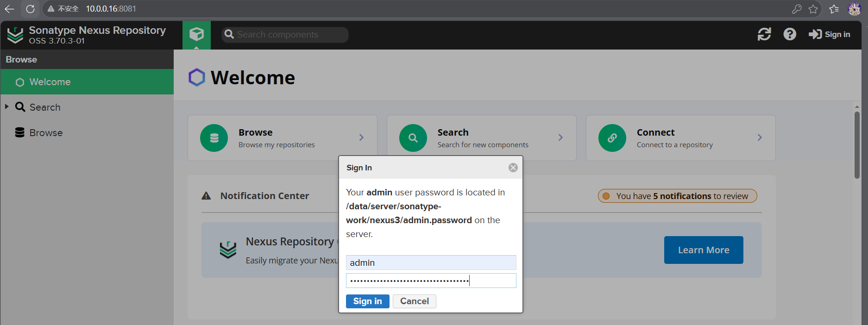Viewport: 868px width, 325px height.
Task: Click the green Connect link icon
Action: coord(612,137)
